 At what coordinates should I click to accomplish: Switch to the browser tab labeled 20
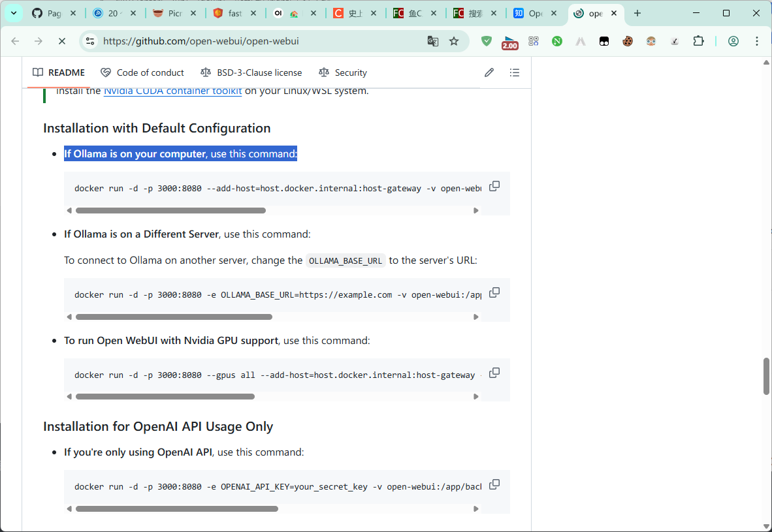click(114, 13)
